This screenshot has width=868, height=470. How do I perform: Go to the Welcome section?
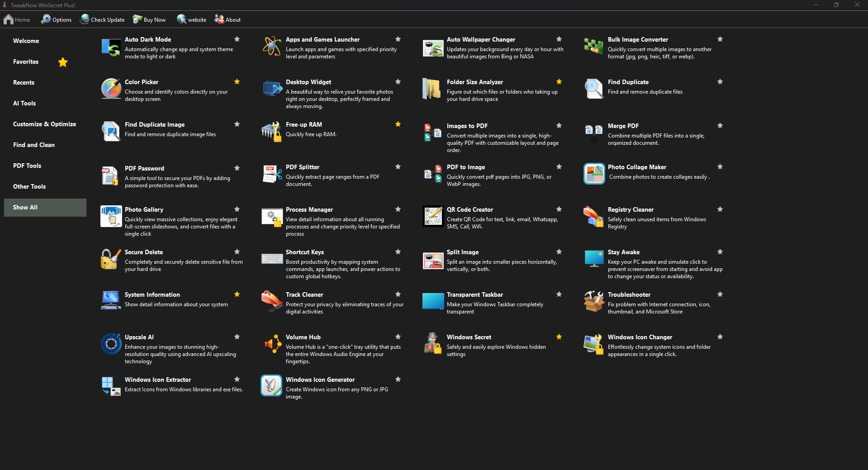(45, 41)
